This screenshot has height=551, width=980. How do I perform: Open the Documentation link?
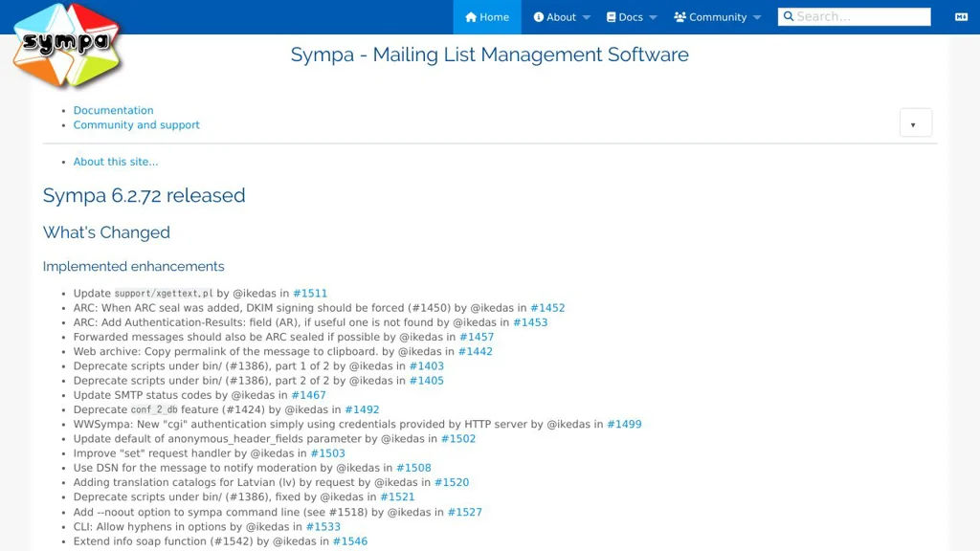(x=113, y=110)
